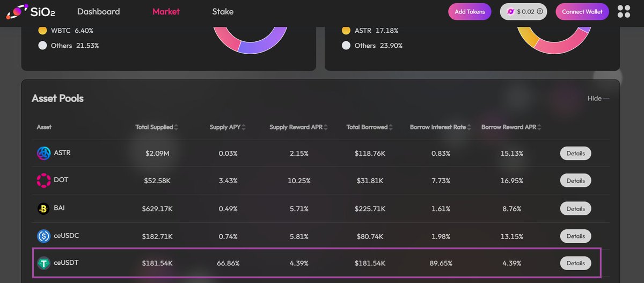Image resolution: width=644 pixels, height=283 pixels.
Task: Click the Add Tokens button
Action: 470,12
